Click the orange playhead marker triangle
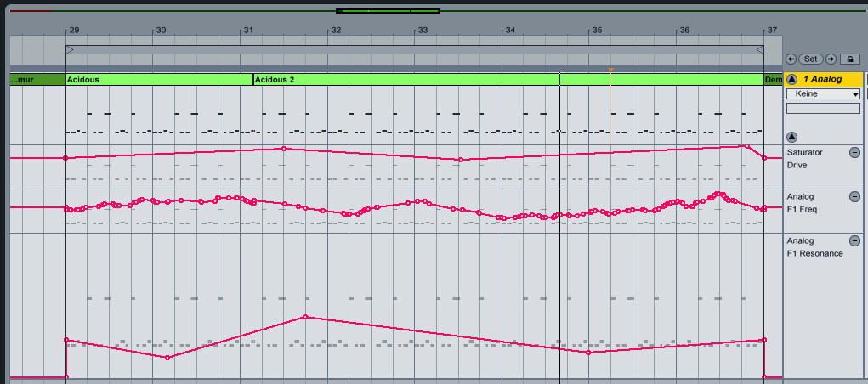The height and width of the screenshot is (384, 868). tap(610, 70)
